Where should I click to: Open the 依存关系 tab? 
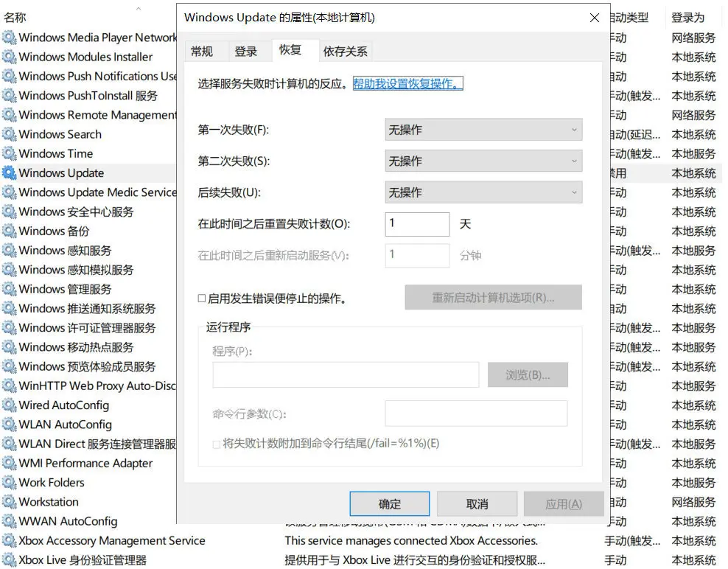click(x=345, y=52)
